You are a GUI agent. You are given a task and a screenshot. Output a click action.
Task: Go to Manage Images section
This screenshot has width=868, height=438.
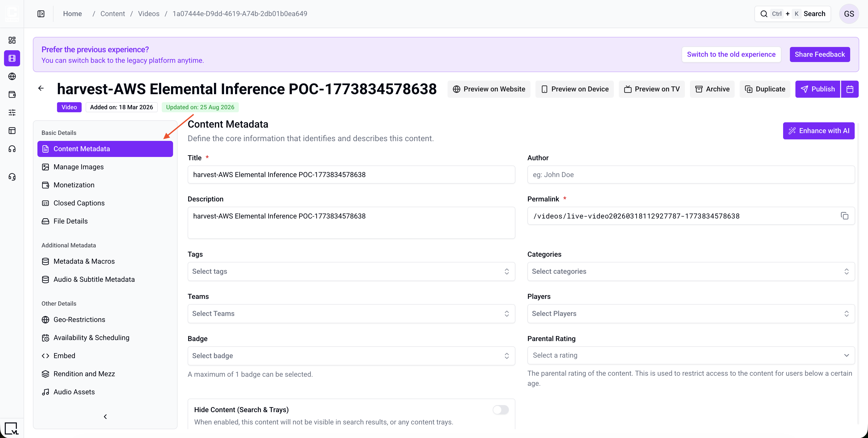(x=105, y=167)
